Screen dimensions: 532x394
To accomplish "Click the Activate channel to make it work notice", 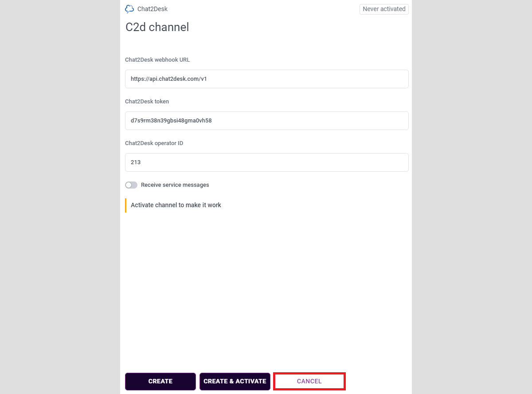I will pos(176,205).
